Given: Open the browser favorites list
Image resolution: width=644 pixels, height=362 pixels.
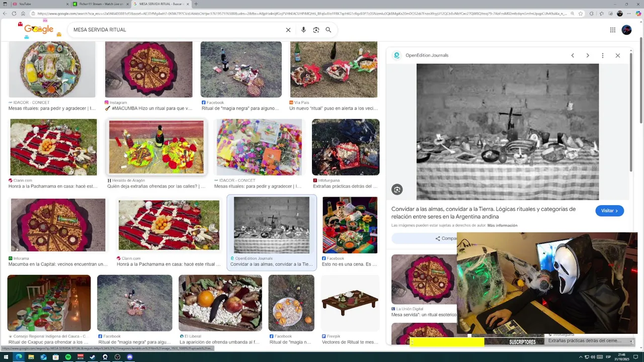Looking at the screenshot, I should (601, 14).
